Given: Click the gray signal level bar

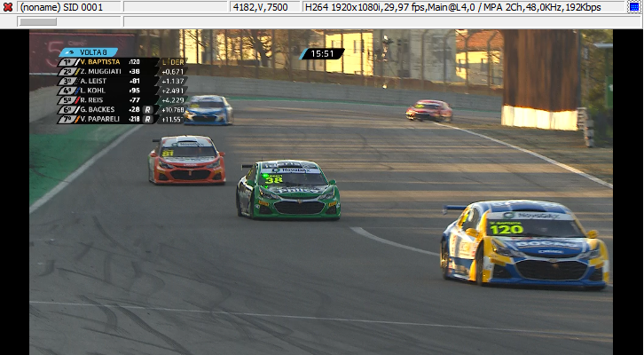Looking at the screenshot, I should (x=38, y=22).
